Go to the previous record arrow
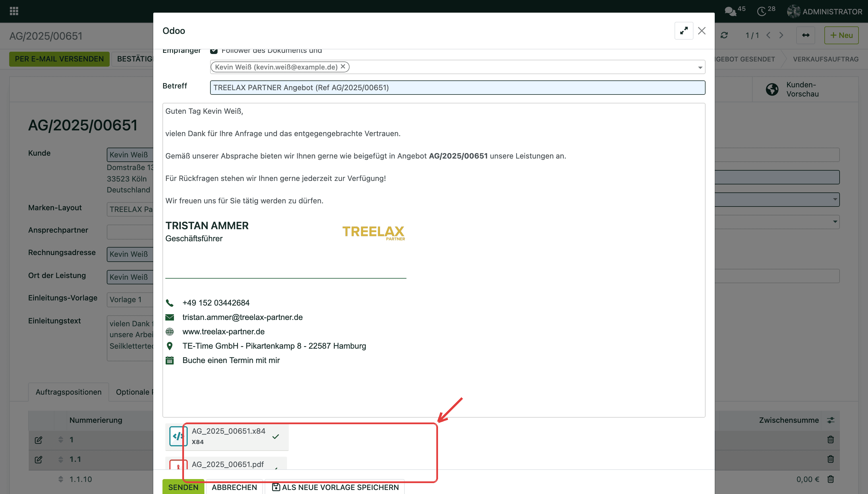The height and width of the screenshot is (494, 868). [x=768, y=35]
